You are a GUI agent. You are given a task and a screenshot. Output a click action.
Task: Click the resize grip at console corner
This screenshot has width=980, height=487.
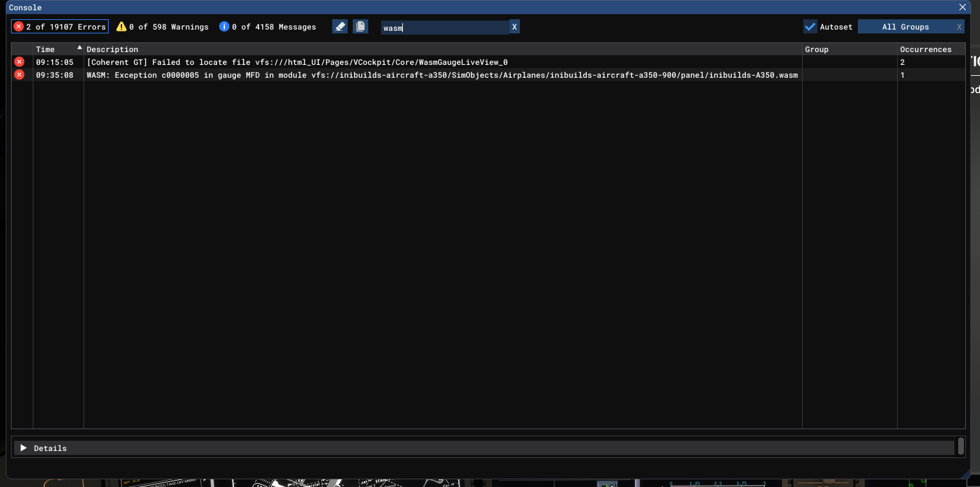[966, 474]
